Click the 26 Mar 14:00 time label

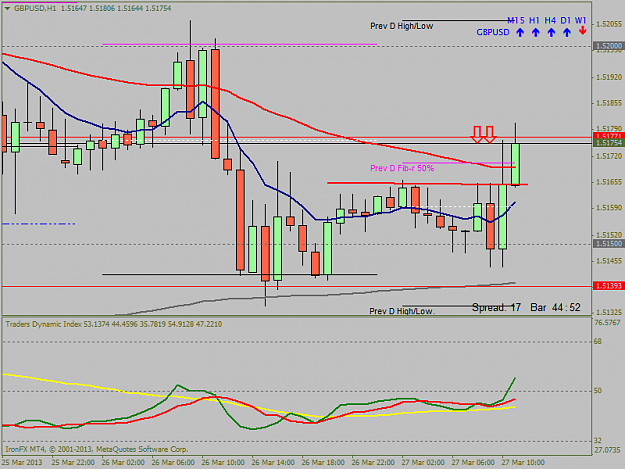tap(273, 462)
